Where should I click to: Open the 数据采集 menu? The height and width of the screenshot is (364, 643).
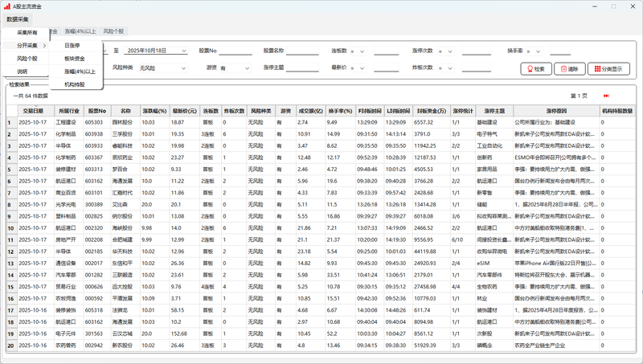tap(18, 18)
